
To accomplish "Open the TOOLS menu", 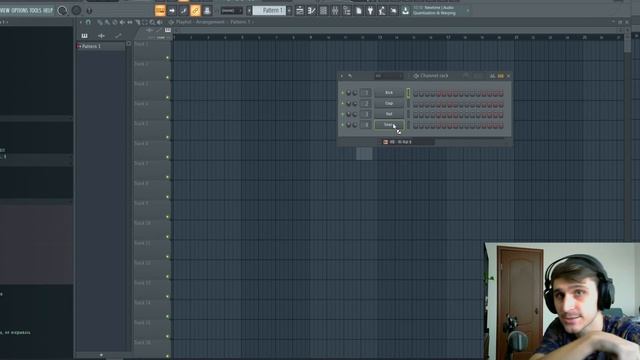I will [x=36, y=11].
